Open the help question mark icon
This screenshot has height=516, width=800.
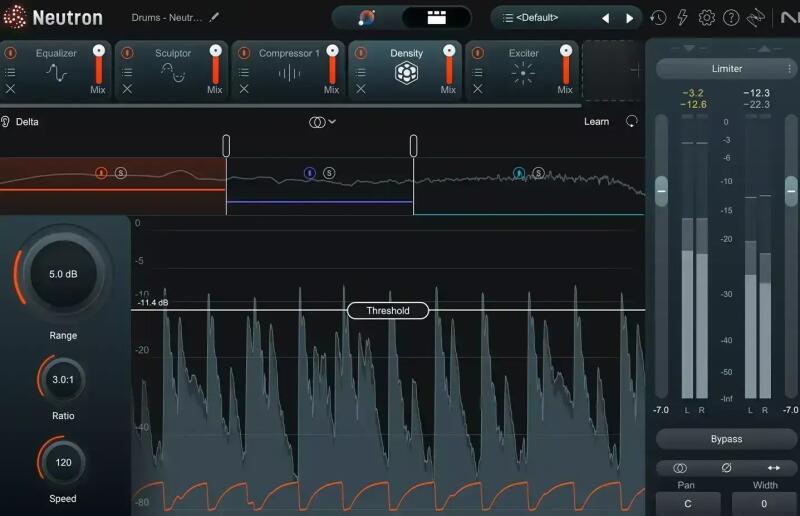[x=731, y=18]
